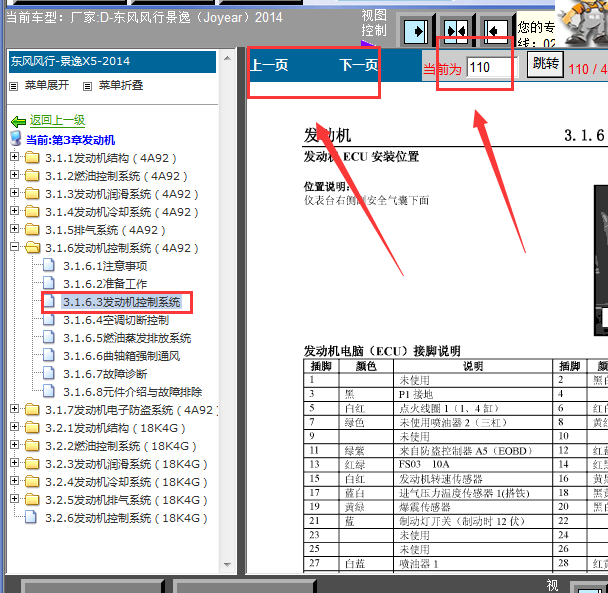Click heading 发动机电脑(ECU)接脚说明
This screenshot has height=593, width=608.
[382, 351]
